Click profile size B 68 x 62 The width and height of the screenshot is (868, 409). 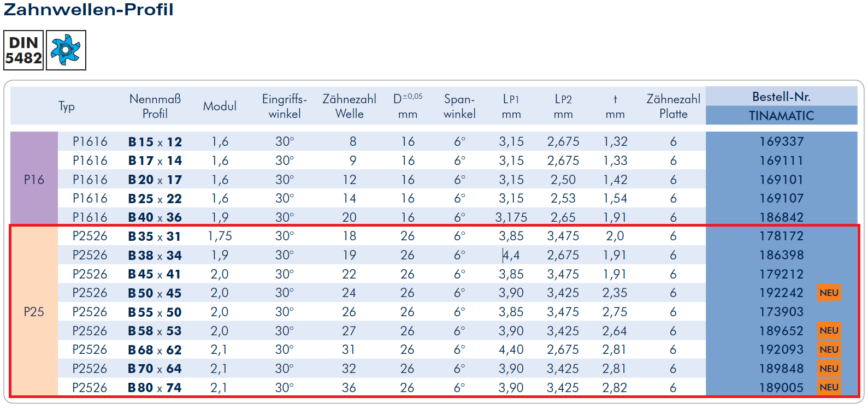click(x=155, y=350)
